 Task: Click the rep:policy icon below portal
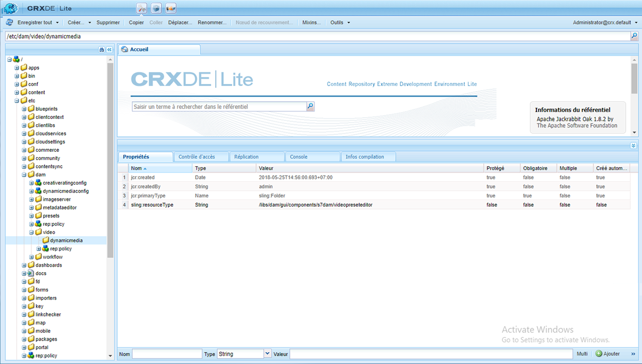coord(31,355)
